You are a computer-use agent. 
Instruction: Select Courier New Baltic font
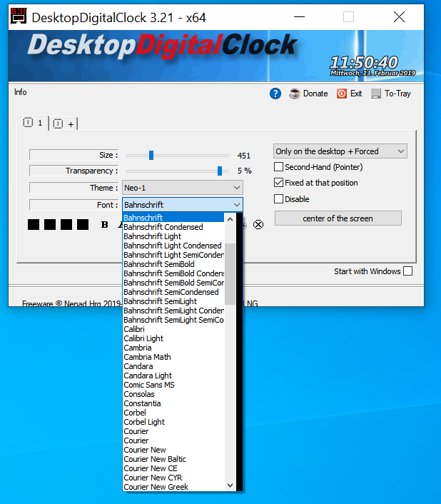(174, 459)
